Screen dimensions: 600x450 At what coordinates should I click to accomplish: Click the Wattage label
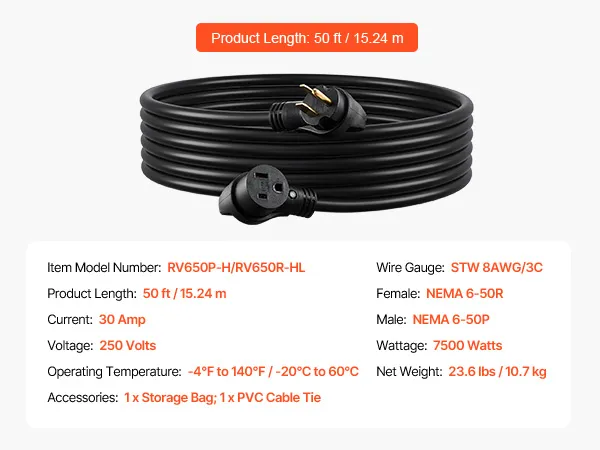(401, 346)
